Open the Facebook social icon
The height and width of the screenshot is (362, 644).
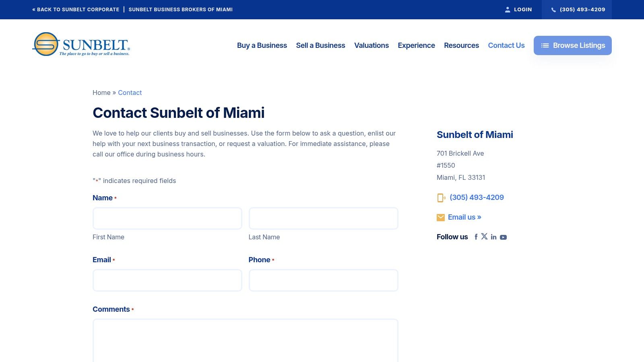476,237
